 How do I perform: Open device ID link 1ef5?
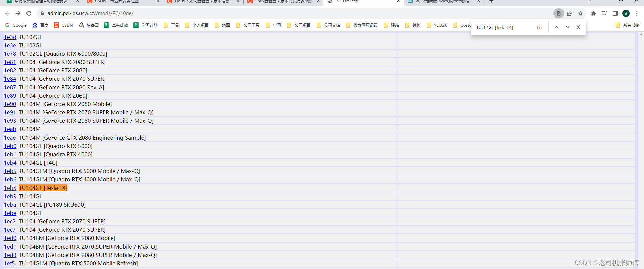[9, 263]
